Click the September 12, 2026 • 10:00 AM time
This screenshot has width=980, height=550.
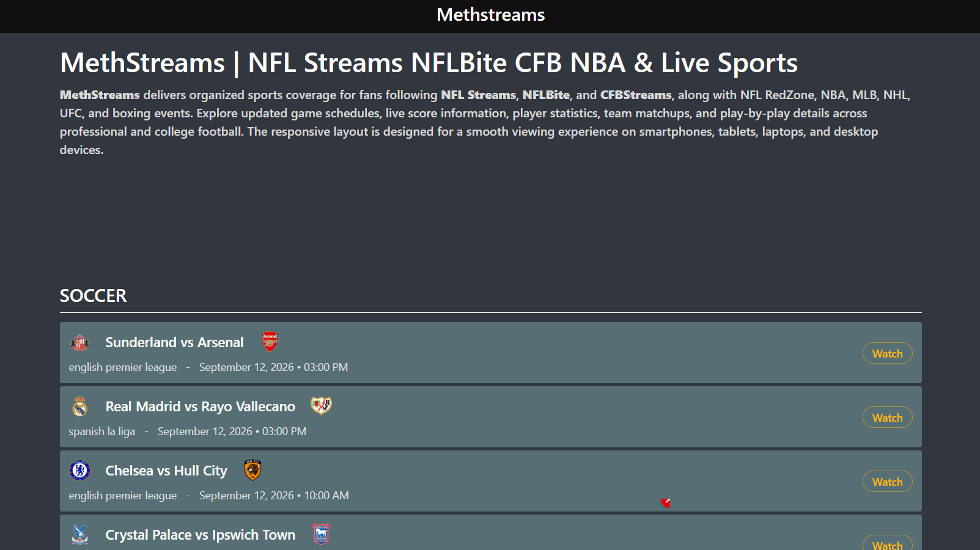click(274, 496)
